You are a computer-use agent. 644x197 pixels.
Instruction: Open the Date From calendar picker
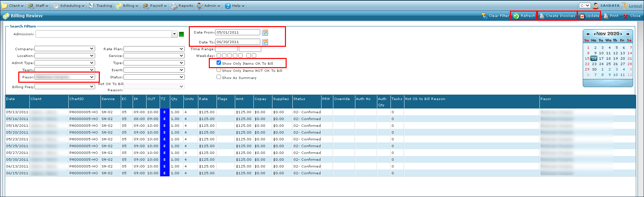click(x=265, y=33)
